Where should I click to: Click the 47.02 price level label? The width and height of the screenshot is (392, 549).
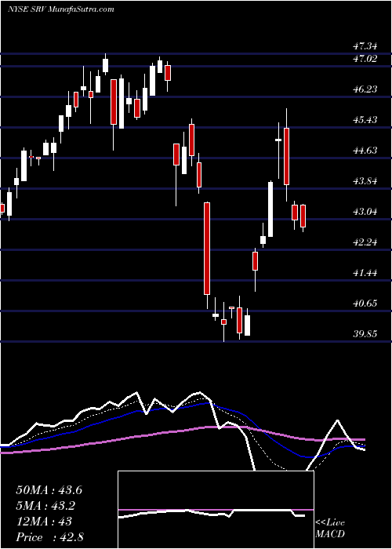point(365,59)
